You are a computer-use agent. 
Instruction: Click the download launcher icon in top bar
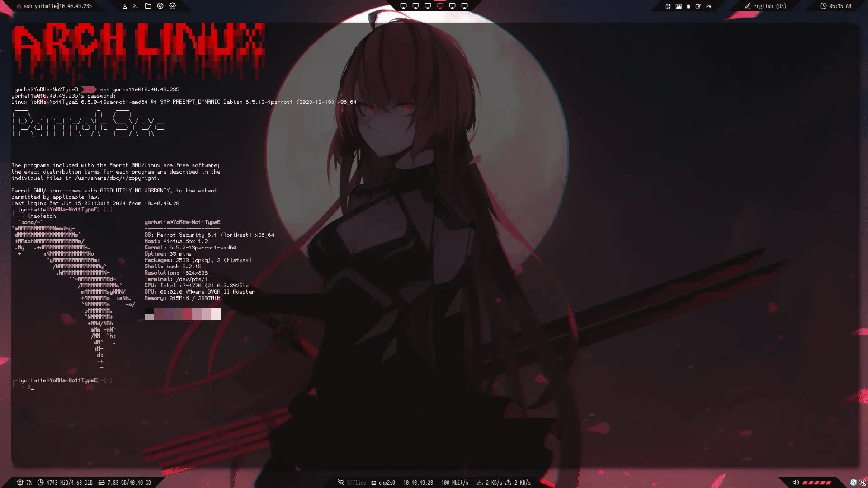pos(124,6)
